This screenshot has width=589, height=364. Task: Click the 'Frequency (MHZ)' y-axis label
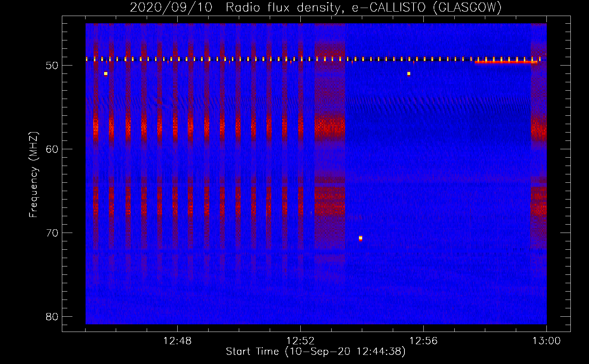tap(33, 175)
